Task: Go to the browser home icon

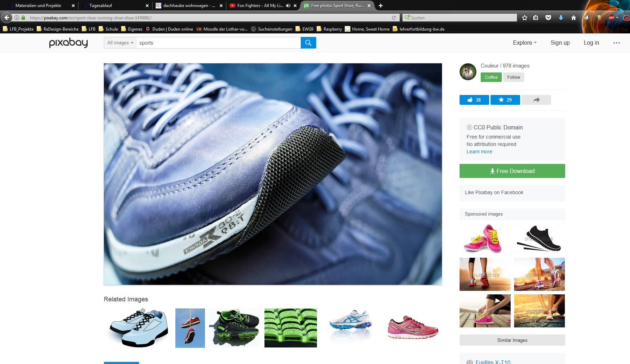Action: 573,18
